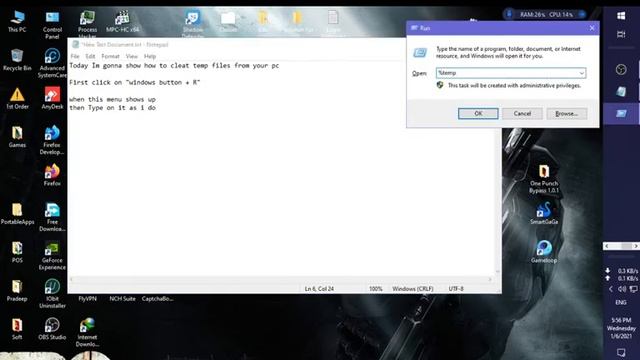Open CaptchaBo... desktop shortcut

158,299
